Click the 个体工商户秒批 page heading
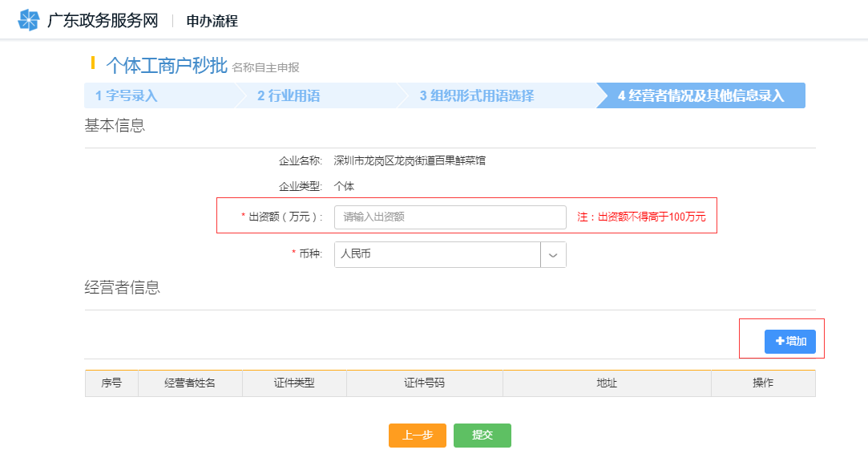This screenshot has height=458, width=868. (x=167, y=66)
